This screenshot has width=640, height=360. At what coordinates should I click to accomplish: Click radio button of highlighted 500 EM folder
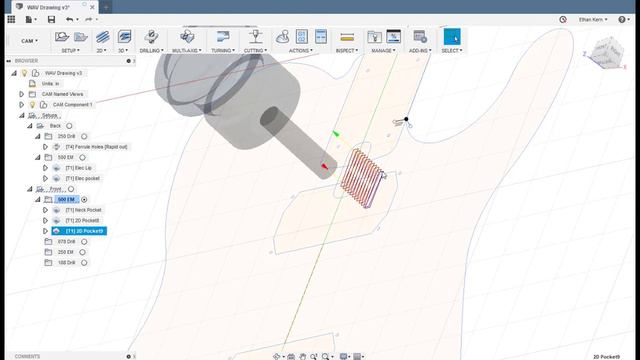pyautogui.click(x=84, y=200)
